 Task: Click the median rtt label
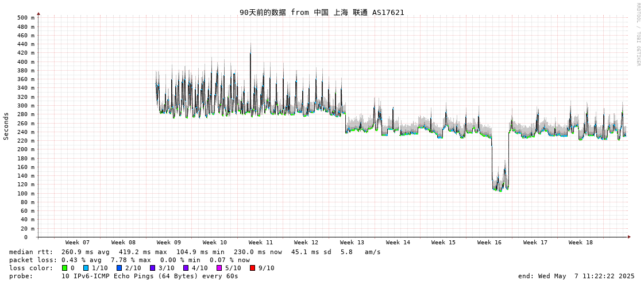(31, 252)
